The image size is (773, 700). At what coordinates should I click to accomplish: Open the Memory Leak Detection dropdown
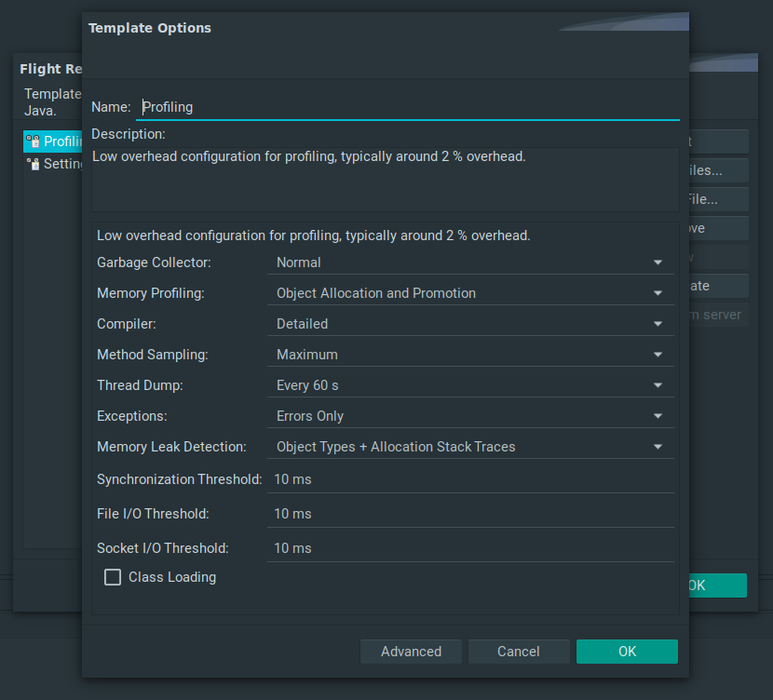[471, 447]
